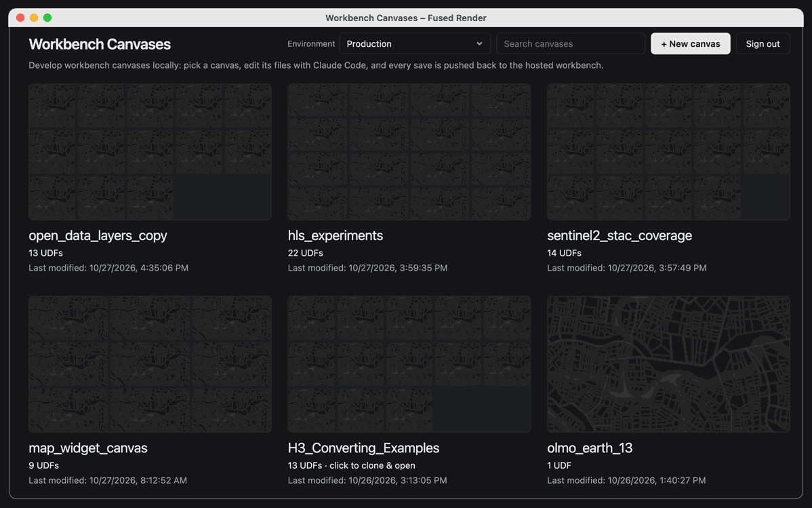The height and width of the screenshot is (508, 812).
Task: Create a canvas with + New canvas
Action: click(690, 43)
